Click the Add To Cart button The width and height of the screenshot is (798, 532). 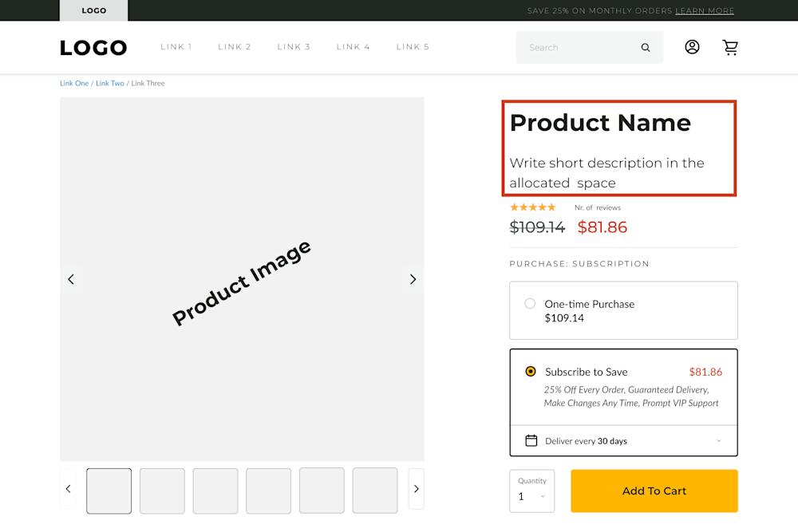point(654,491)
